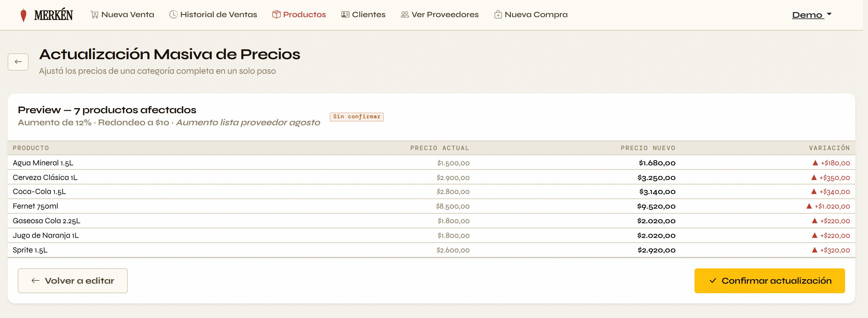Click the PRODUCTO column header
868x318 pixels.
coord(31,148)
